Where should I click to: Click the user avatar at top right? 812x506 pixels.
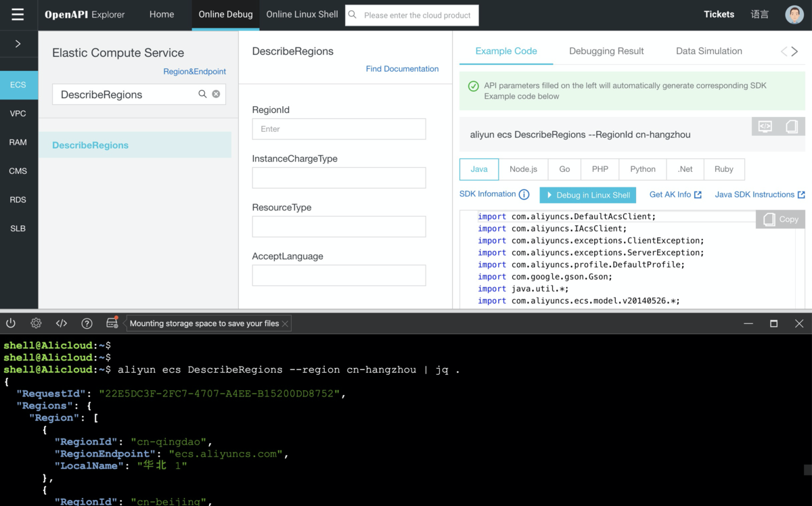[794, 14]
